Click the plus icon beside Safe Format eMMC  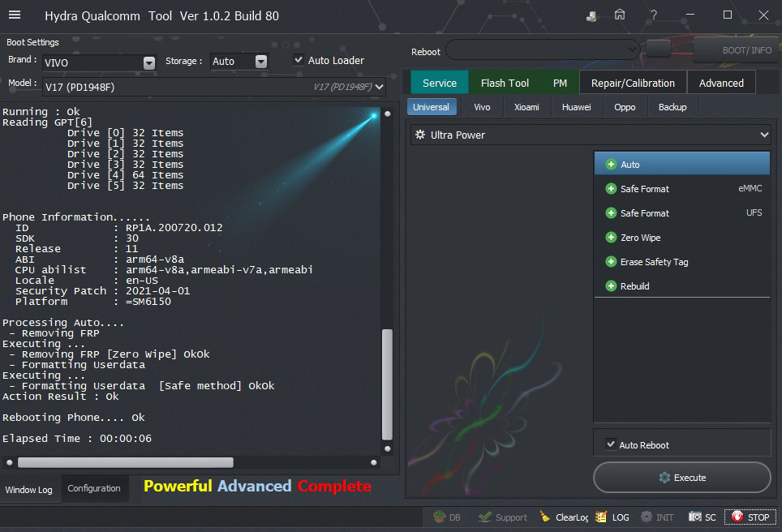click(x=611, y=188)
